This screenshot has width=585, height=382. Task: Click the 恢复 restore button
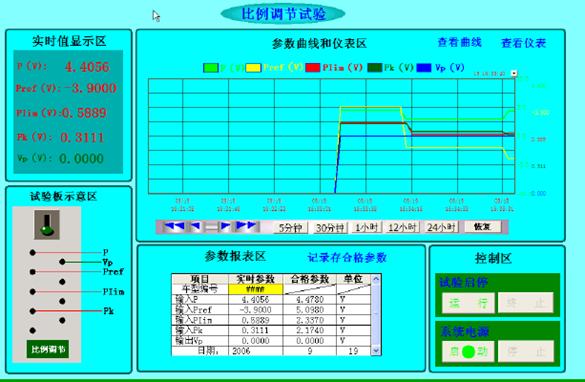click(x=482, y=226)
